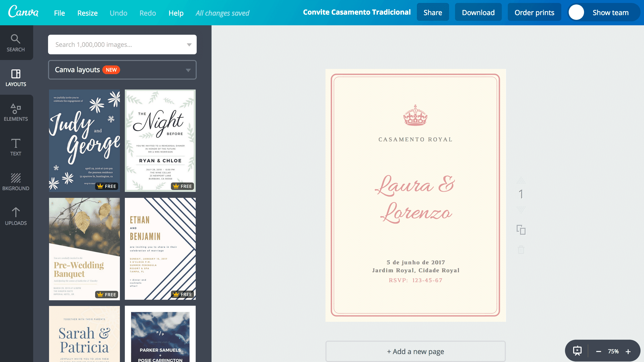Click Redo in the top bar
Screen dimensions: 644x362
(147, 13)
